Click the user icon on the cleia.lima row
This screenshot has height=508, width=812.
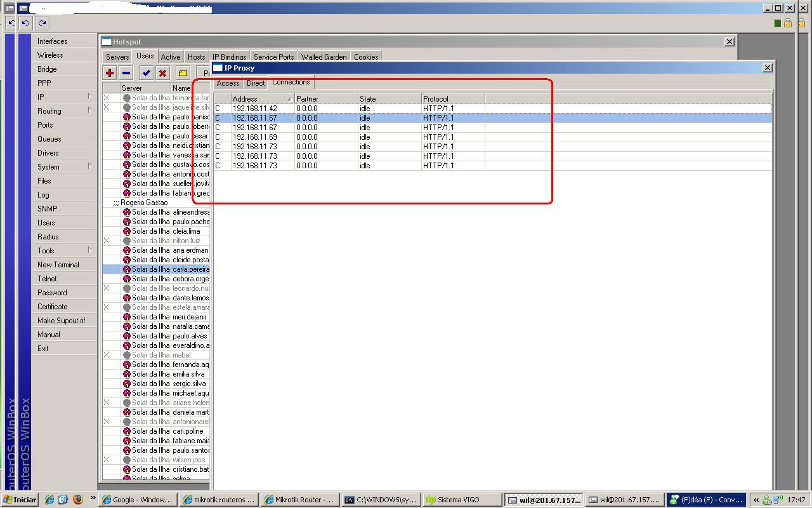(126, 231)
